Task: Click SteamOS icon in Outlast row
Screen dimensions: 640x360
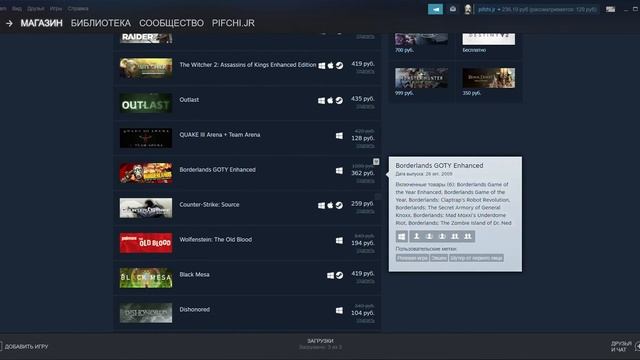Action: tap(339, 100)
